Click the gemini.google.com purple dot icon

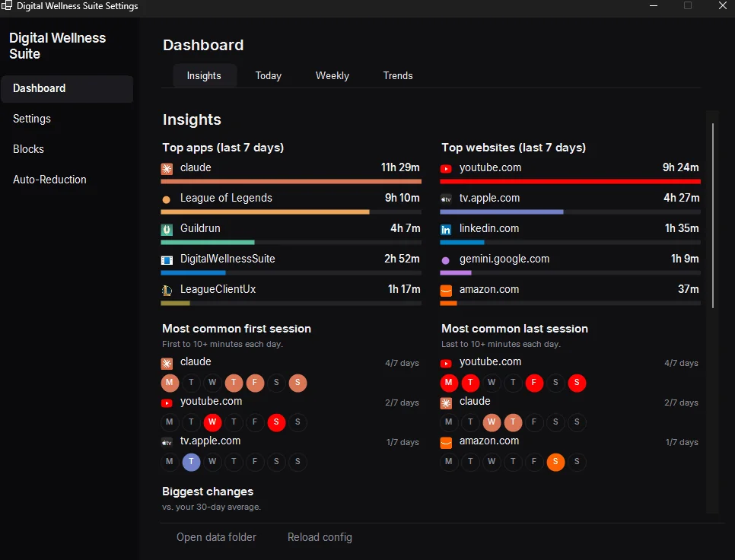[x=446, y=260]
